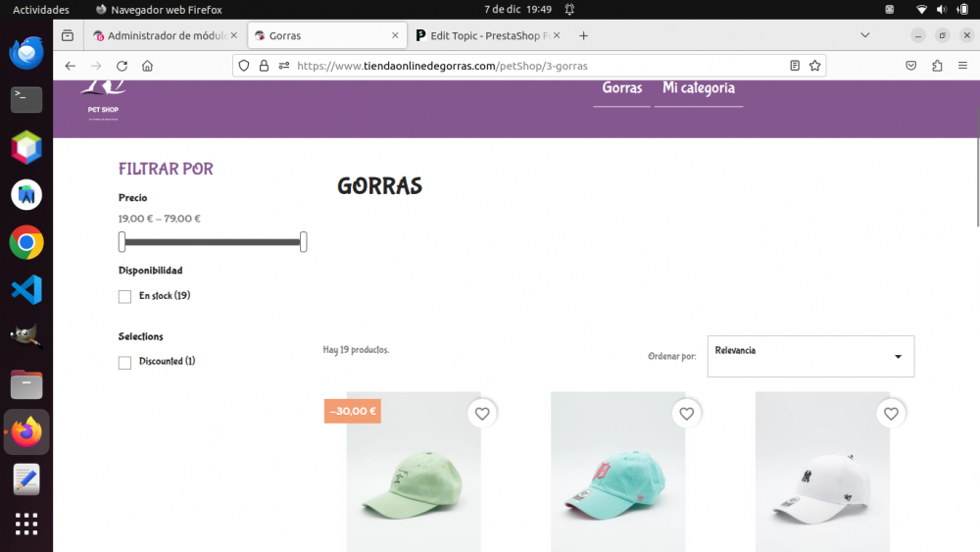The height and width of the screenshot is (552, 980).
Task: Open the Firefox extensions menu
Action: [x=937, y=66]
